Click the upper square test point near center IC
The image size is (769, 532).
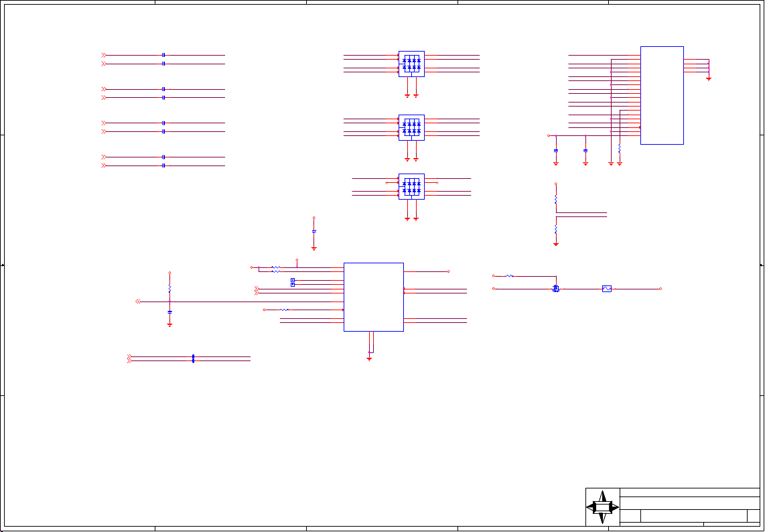[x=293, y=280]
